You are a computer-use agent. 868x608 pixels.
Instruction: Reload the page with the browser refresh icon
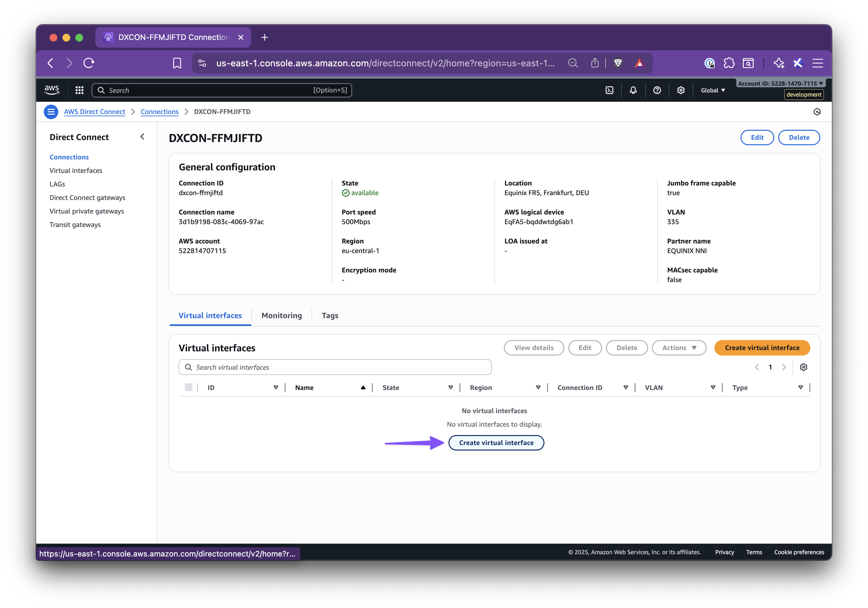coord(89,63)
